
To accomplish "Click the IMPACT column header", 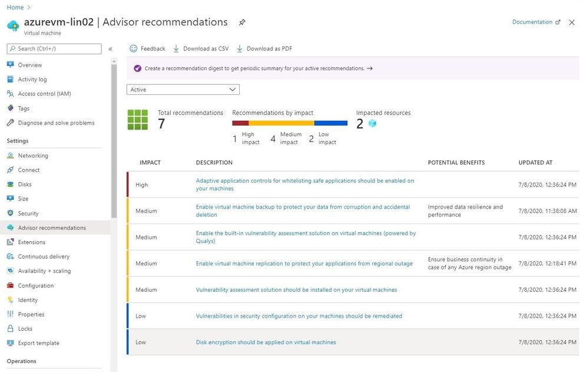I will [x=150, y=163].
